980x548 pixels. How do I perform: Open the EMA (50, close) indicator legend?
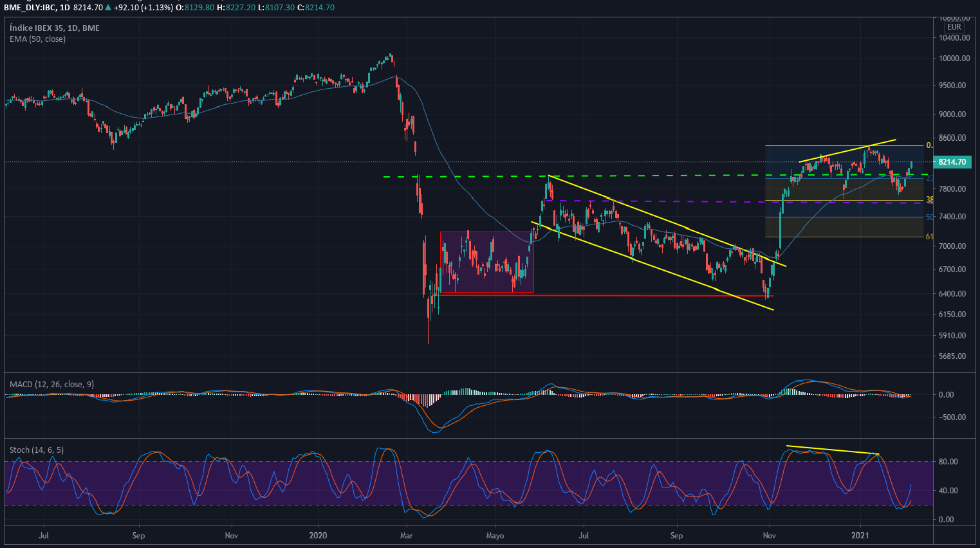click(x=37, y=39)
